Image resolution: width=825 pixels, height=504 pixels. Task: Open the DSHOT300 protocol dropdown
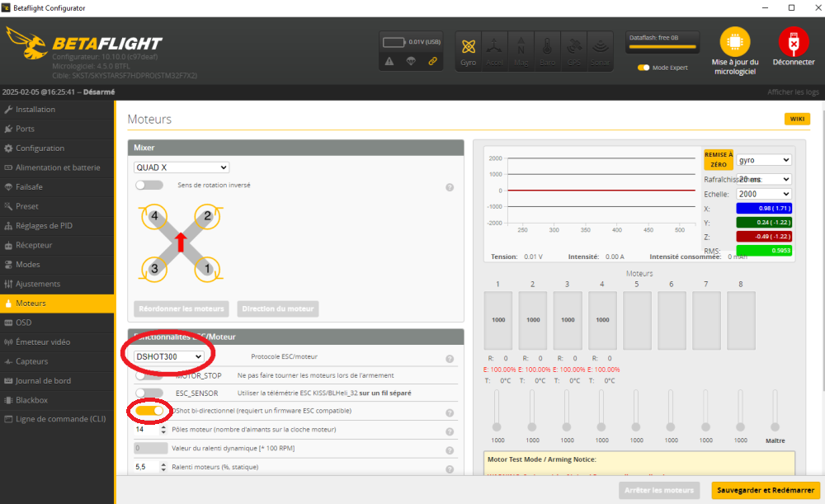(x=169, y=356)
